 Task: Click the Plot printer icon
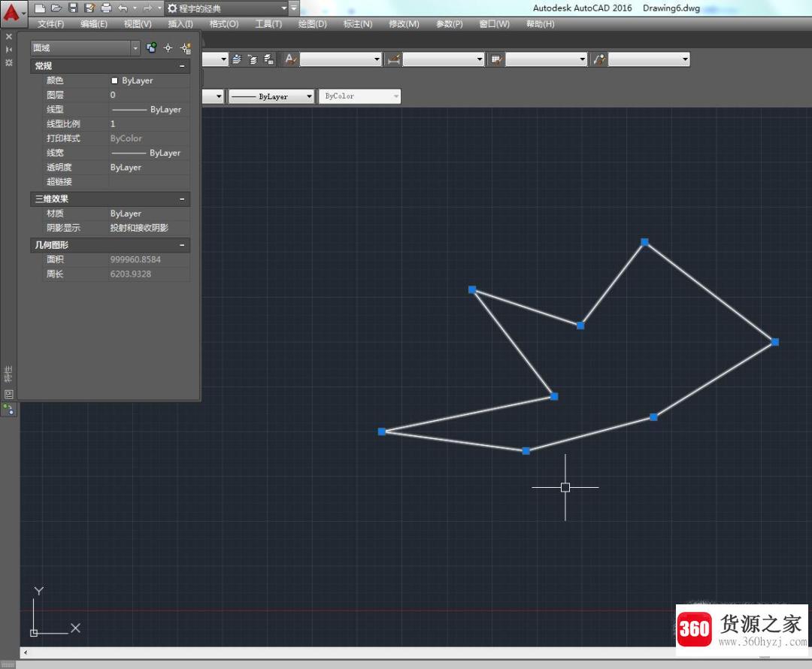106,8
